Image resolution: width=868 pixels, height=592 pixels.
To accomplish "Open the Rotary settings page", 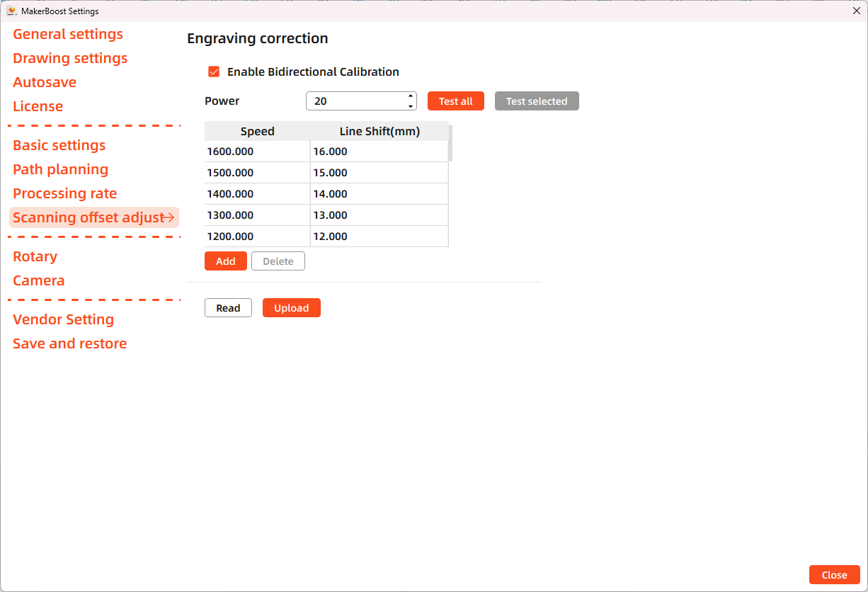I will 35,256.
